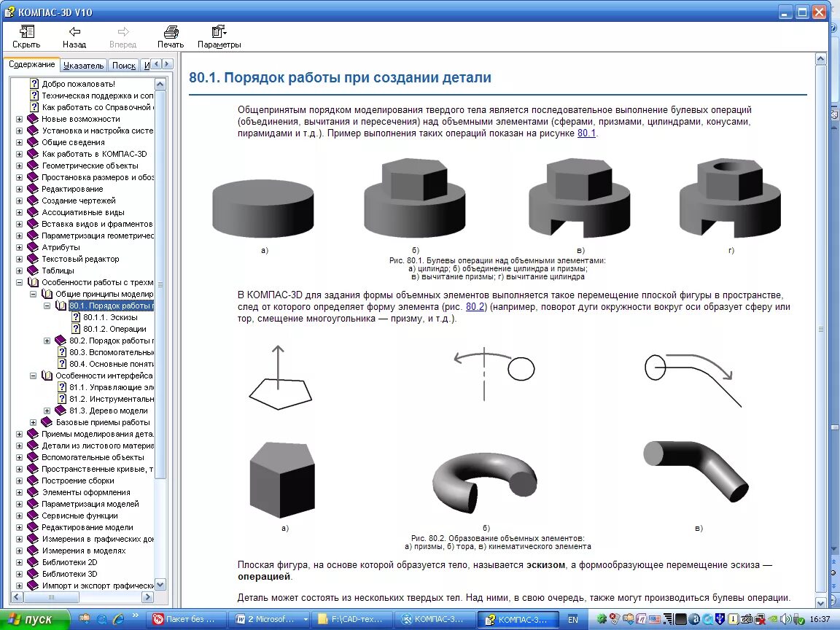Click the Печать (Print) toolbar icon
Screen dimensions: 840x630
[x=171, y=32]
